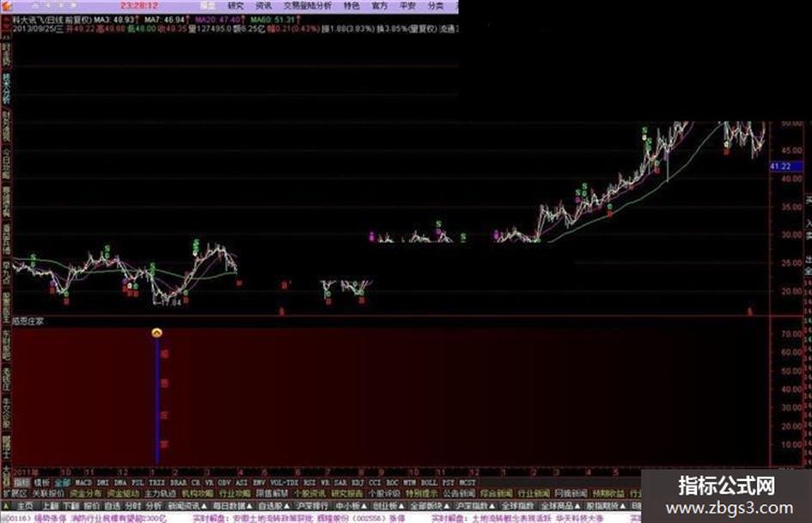Viewport: 812px width, 523px height.
Task: Open the 机构功略 panel
Action: tap(198, 494)
